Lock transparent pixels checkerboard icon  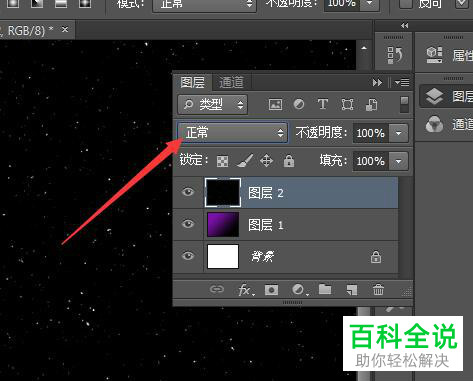click(223, 161)
